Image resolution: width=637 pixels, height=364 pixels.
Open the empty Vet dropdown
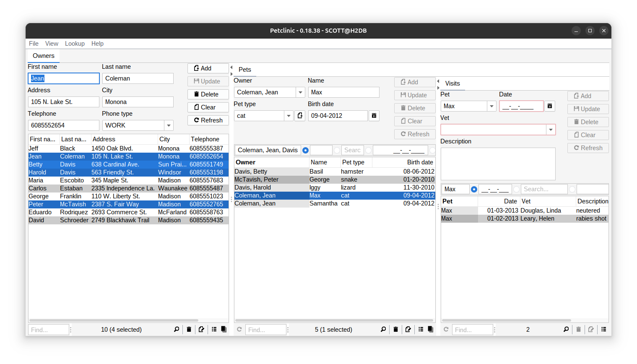click(551, 130)
